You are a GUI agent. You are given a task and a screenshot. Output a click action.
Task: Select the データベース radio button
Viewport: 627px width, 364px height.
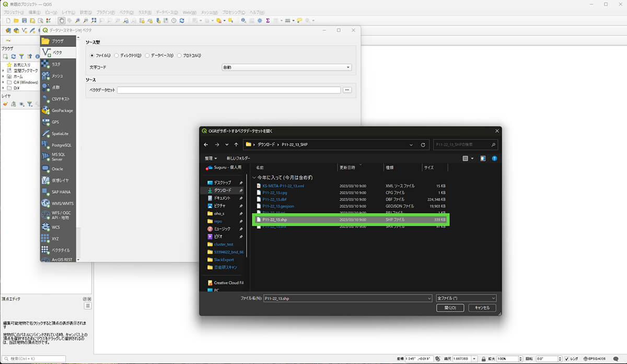[x=148, y=55]
